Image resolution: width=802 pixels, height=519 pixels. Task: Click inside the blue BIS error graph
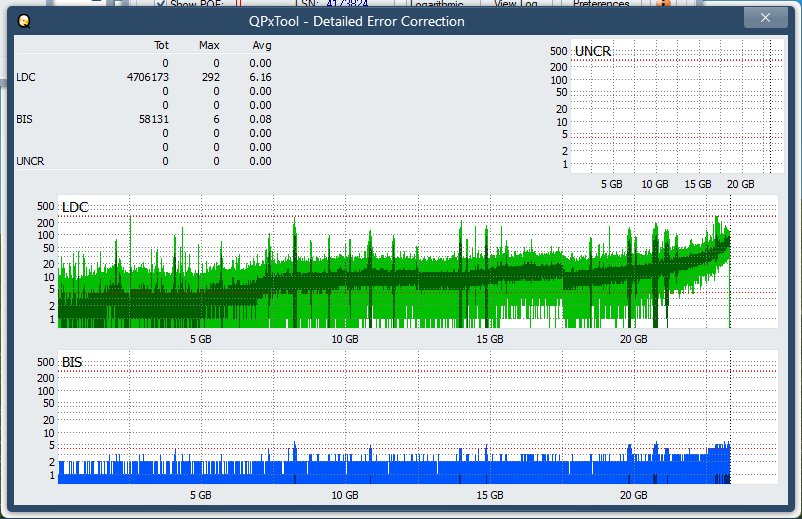click(x=418, y=417)
